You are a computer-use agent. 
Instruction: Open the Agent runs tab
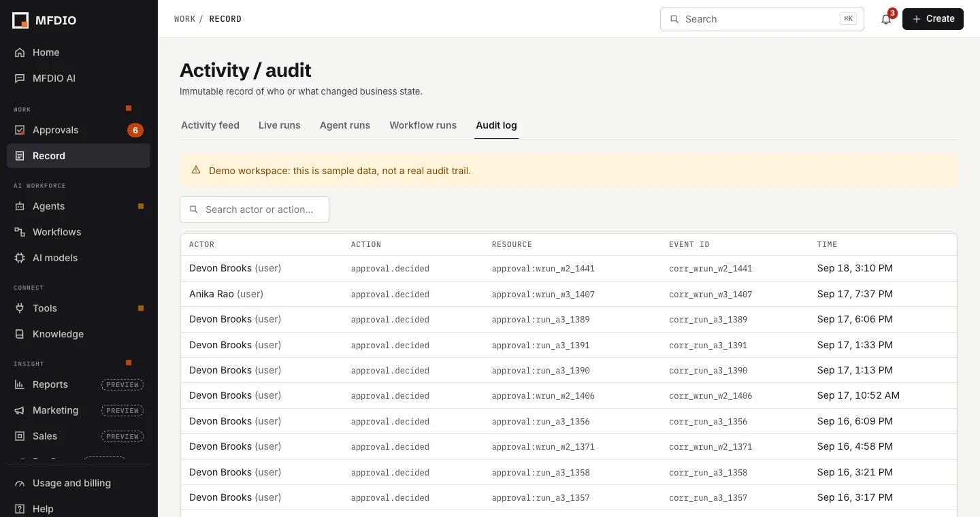[x=345, y=125]
